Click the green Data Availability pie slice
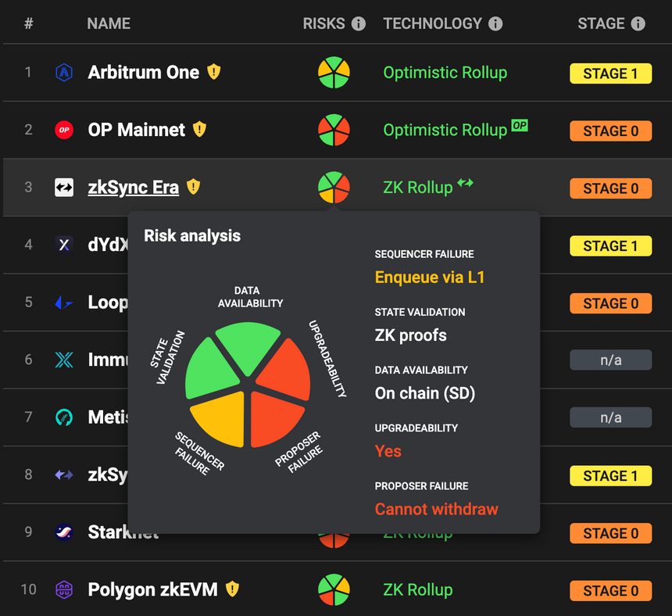672x616 pixels. 248,346
